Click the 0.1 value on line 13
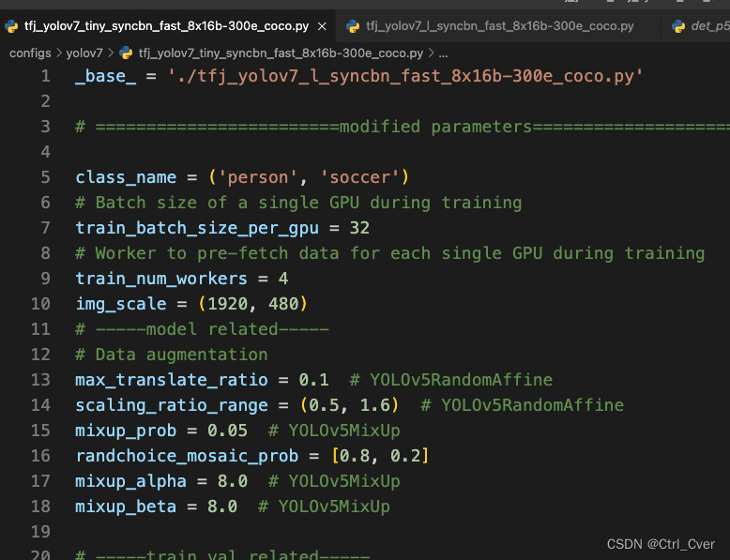Image resolution: width=730 pixels, height=560 pixels. (x=313, y=380)
